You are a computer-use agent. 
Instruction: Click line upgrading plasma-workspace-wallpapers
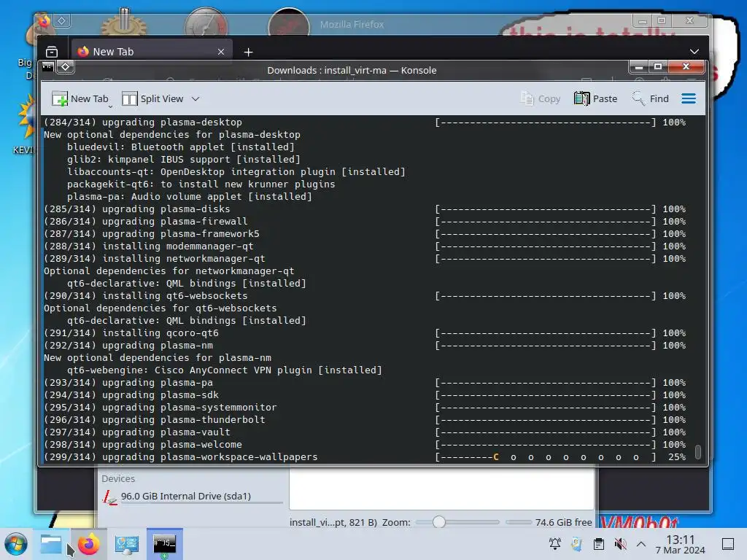click(365, 457)
